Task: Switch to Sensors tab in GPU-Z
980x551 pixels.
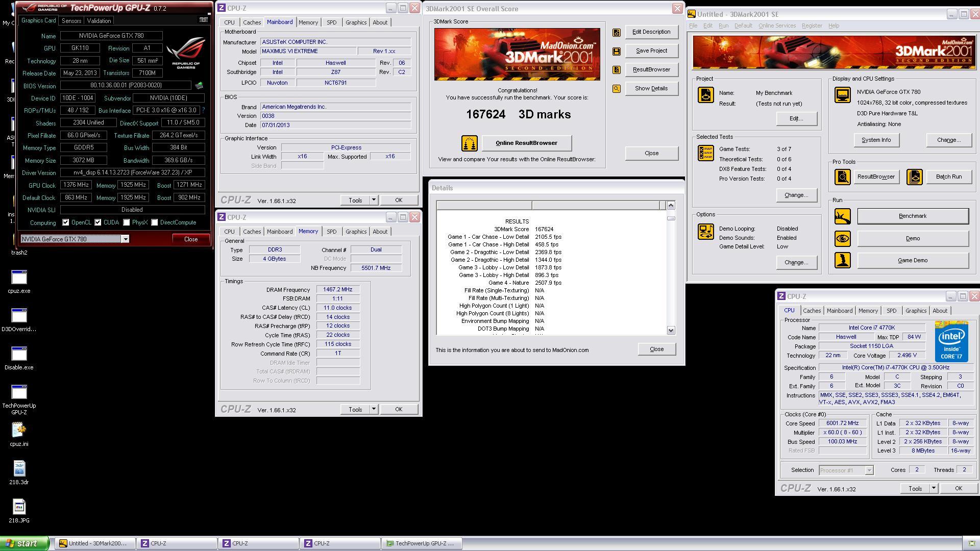Action: click(71, 21)
